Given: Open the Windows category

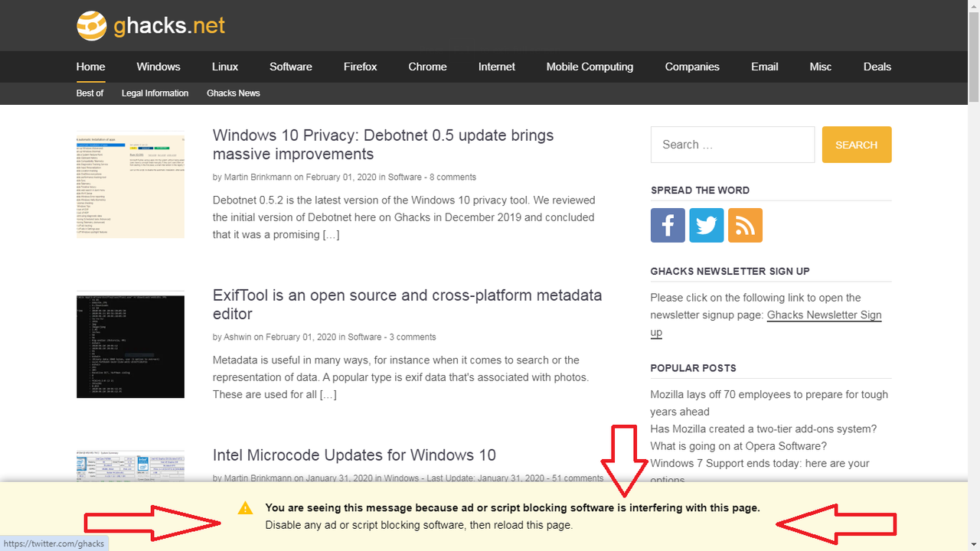Looking at the screenshot, I should pos(158,67).
